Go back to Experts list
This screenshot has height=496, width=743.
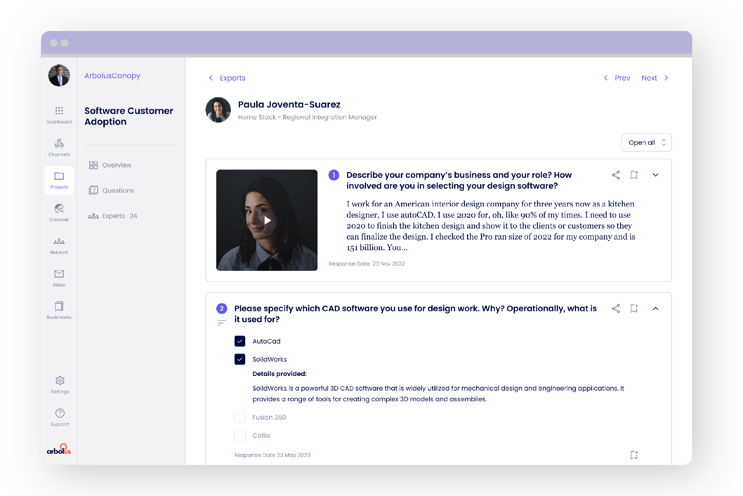point(227,78)
